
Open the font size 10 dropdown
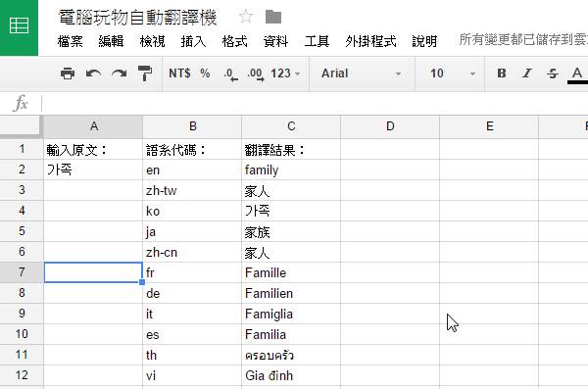[453, 73]
